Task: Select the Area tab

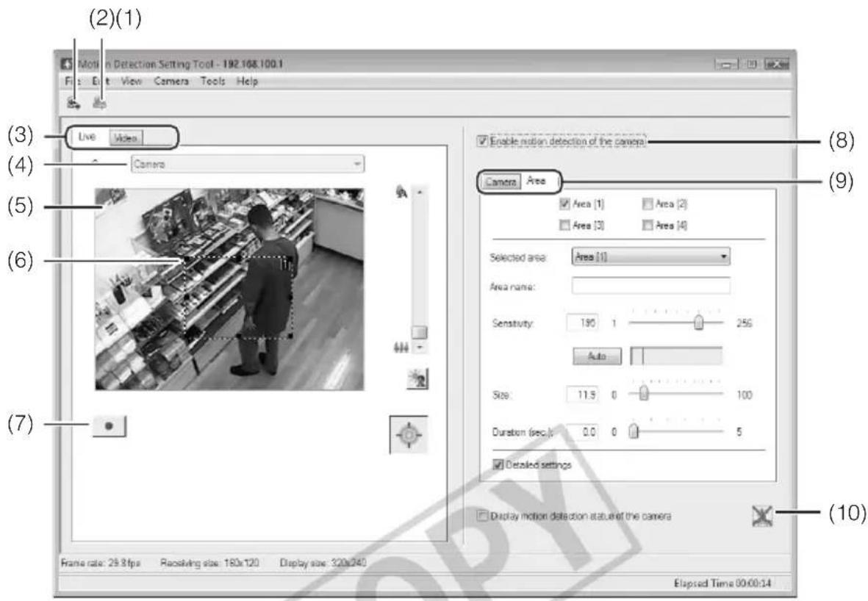Action: pyautogui.click(x=535, y=181)
